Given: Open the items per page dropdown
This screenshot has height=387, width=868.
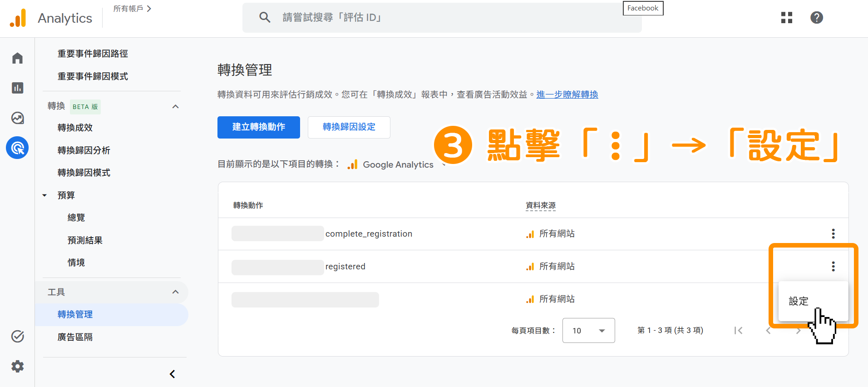Looking at the screenshot, I should tap(588, 331).
